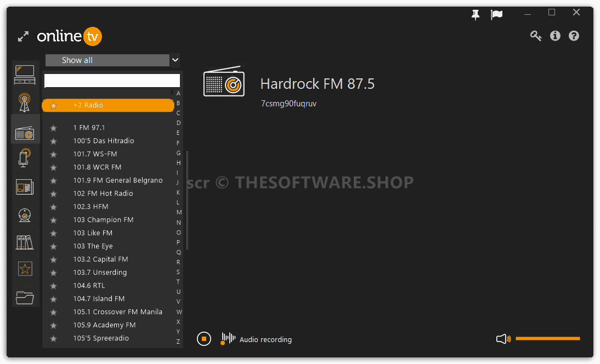Open the folder section in sidebar
The image size is (600, 364).
pyautogui.click(x=25, y=298)
